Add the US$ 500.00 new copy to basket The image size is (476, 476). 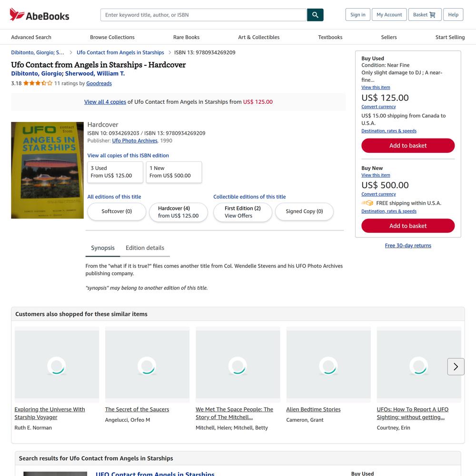(408, 226)
